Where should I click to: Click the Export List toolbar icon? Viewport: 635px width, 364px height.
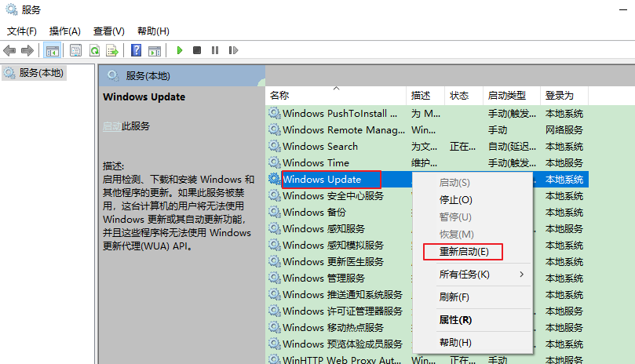[x=112, y=51]
